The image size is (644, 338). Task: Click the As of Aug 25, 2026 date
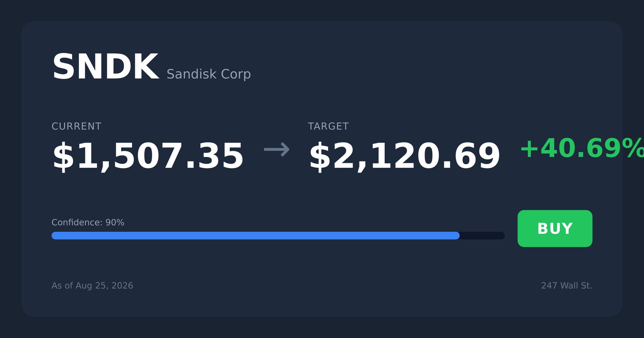[x=92, y=286]
